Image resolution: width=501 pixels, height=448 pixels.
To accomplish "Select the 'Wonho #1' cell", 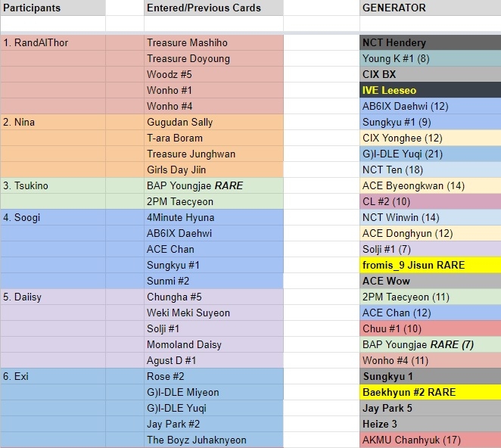I will (213, 90).
